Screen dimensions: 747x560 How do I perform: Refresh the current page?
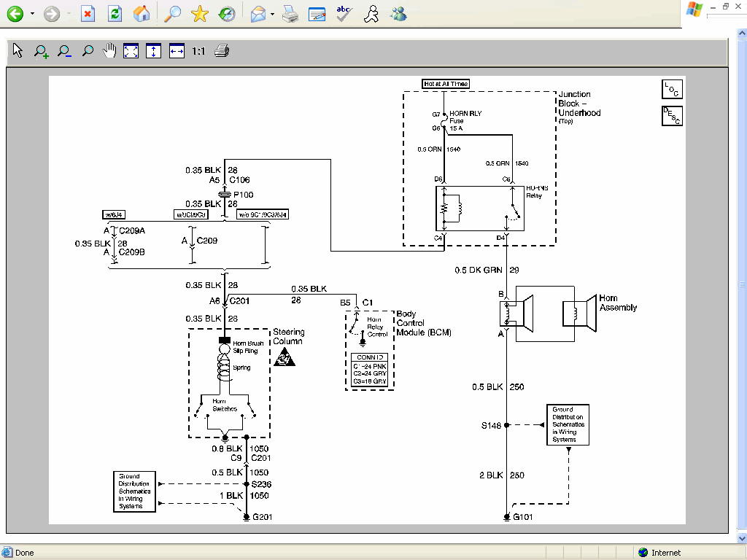115,13
